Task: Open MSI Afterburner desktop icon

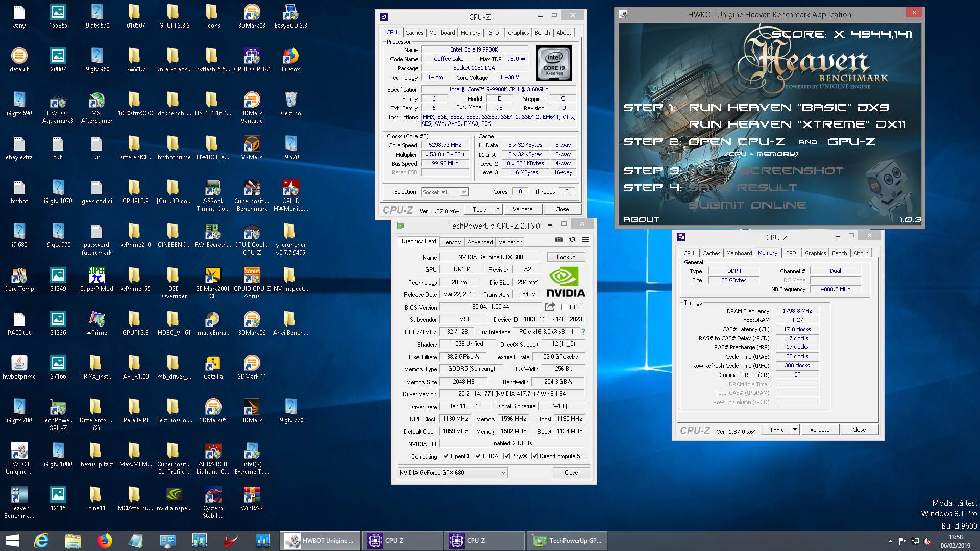Action: pyautogui.click(x=96, y=108)
